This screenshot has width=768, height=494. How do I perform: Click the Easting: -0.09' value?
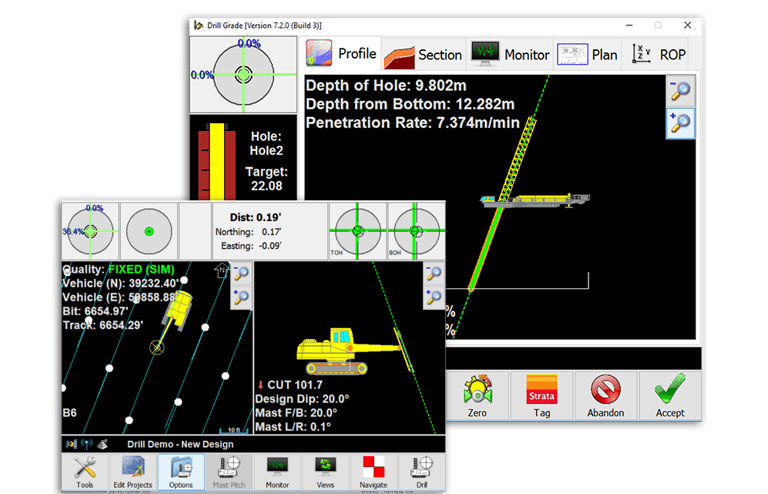click(x=251, y=246)
